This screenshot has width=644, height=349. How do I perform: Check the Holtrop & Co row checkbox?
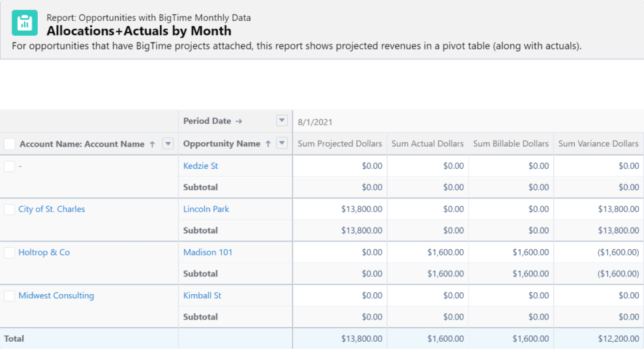[x=9, y=252]
